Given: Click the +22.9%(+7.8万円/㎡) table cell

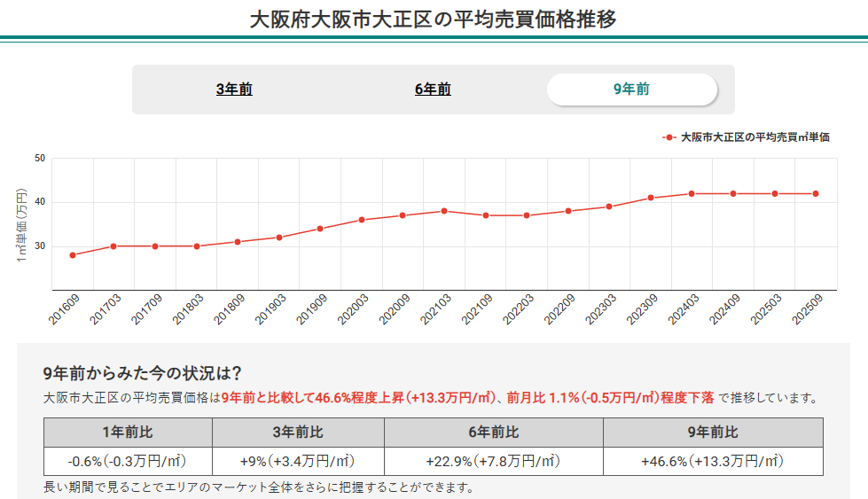Looking at the screenshot, I should [x=493, y=462].
